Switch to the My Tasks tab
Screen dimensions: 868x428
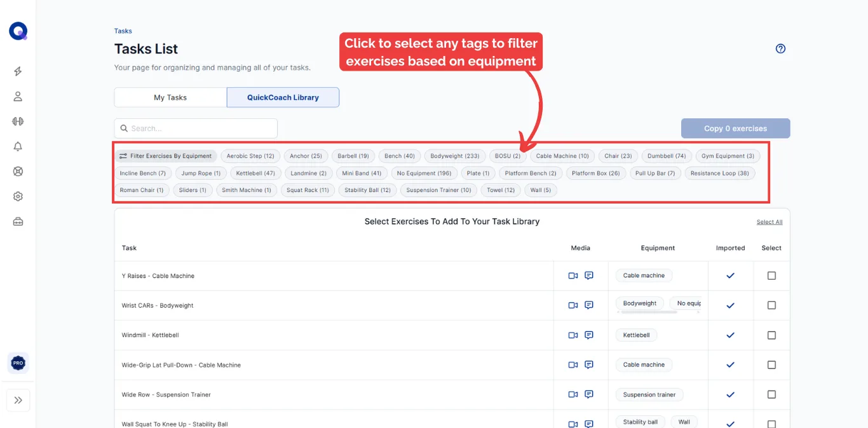(x=170, y=97)
